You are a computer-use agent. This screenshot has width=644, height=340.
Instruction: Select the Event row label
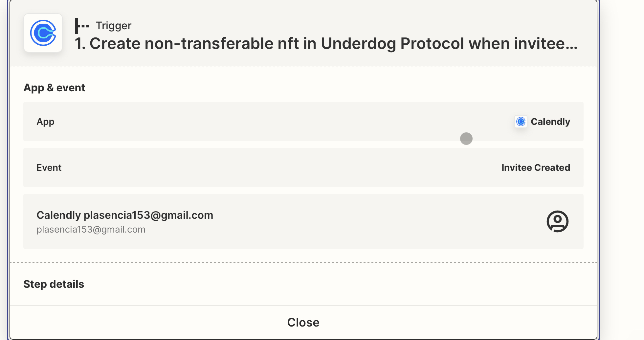click(49, 168)
